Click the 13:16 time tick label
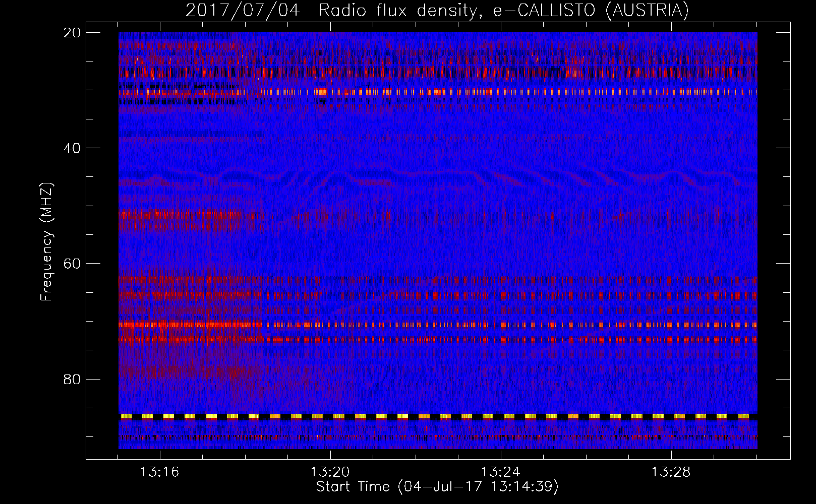816x504 pixels. pyautogui.click(x=159, y=472)
